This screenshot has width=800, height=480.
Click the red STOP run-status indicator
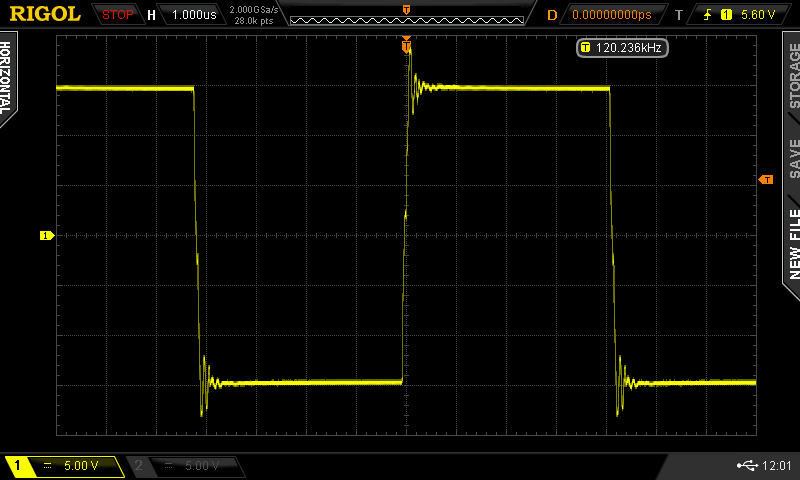[x=117, y=15]
